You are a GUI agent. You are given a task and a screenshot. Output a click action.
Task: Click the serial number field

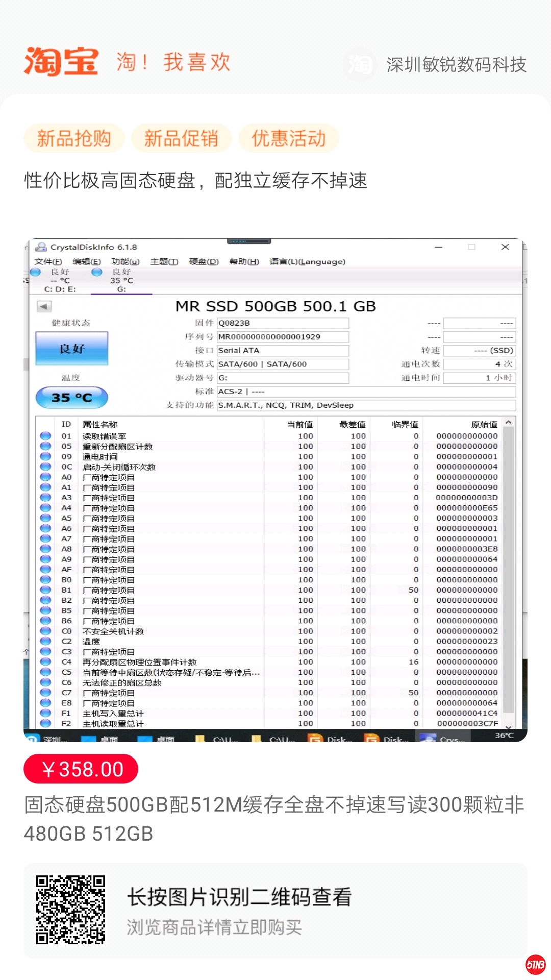pos(283,337)
